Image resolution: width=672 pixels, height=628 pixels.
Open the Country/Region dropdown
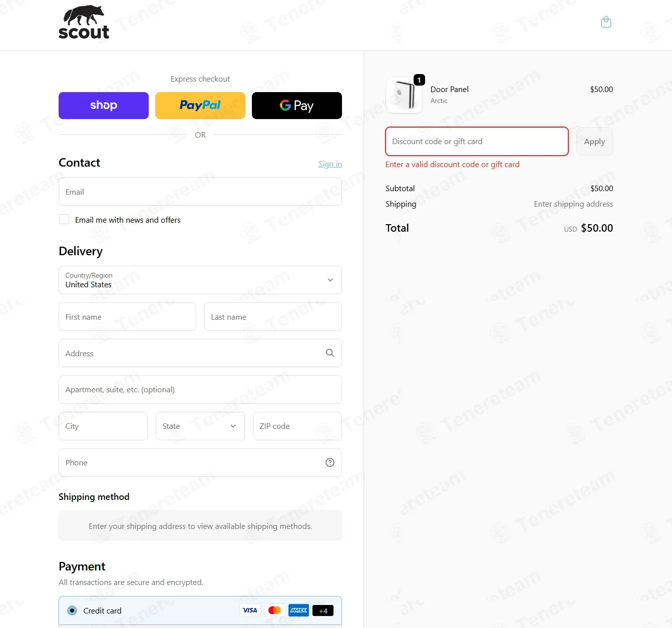pyautogui.click(x=200, y=280)
